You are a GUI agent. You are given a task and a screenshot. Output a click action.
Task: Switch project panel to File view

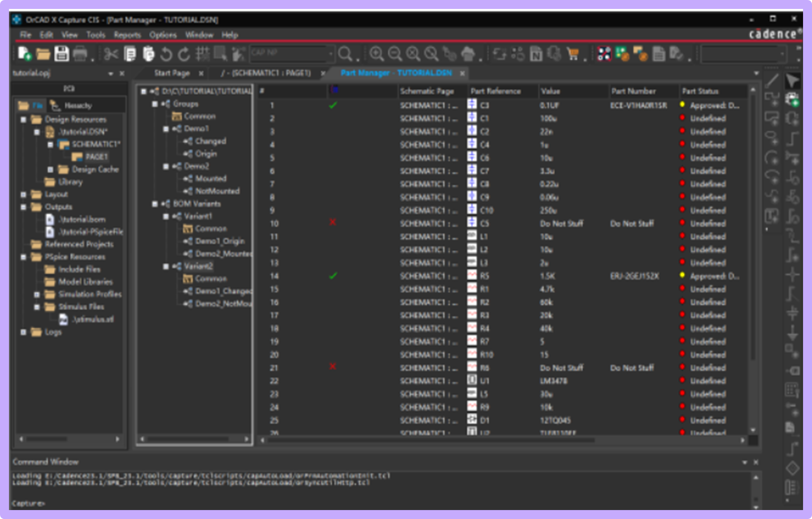pyautogui.click(x=31, y=106)
